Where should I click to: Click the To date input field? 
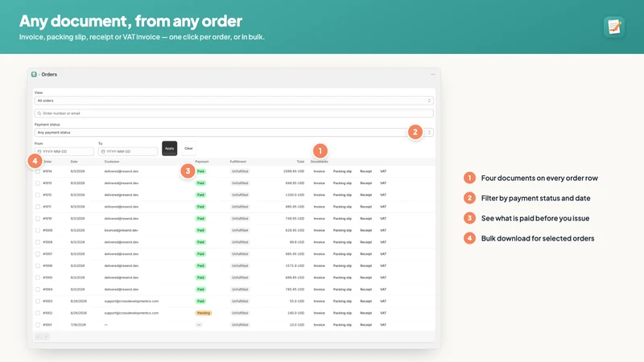tap(128, 151)
